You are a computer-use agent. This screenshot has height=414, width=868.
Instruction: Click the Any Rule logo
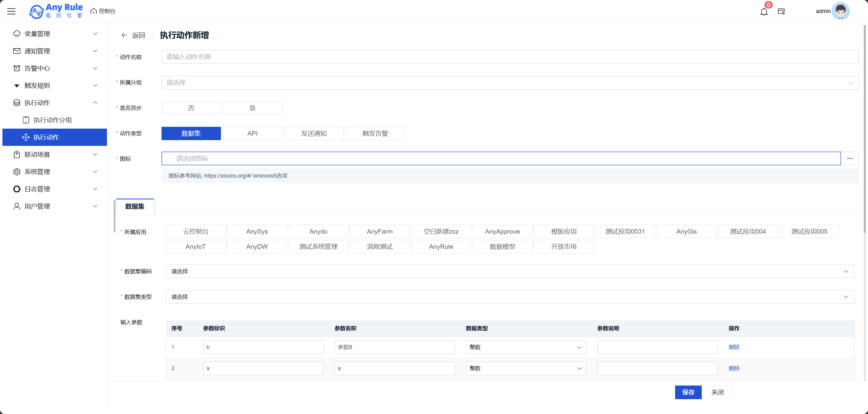[56, 11]
